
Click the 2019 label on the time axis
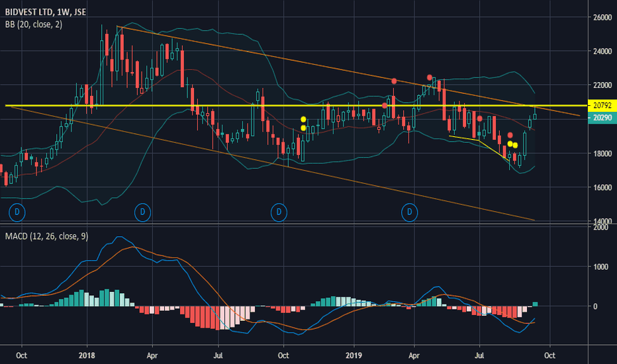pos(354,355)
